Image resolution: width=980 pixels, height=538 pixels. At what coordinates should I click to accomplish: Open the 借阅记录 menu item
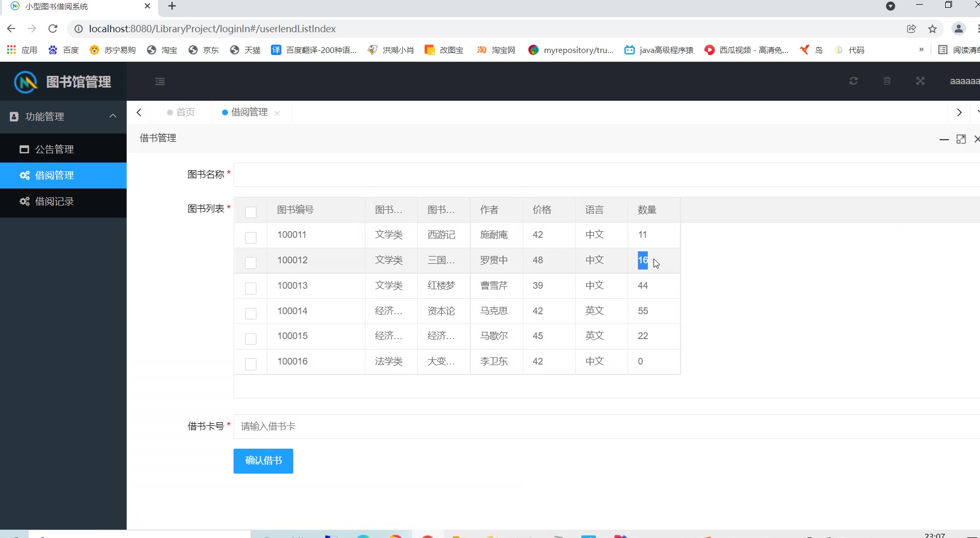click(x=55, y=201)
